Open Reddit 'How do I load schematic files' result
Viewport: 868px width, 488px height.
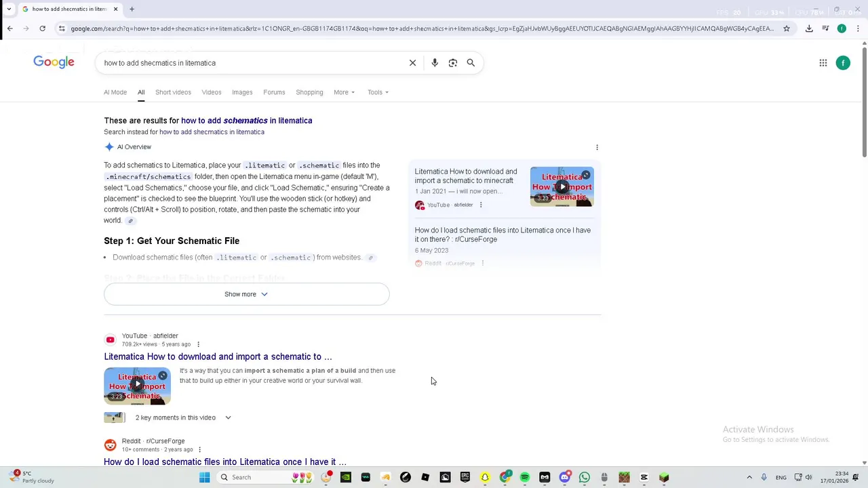225,462
